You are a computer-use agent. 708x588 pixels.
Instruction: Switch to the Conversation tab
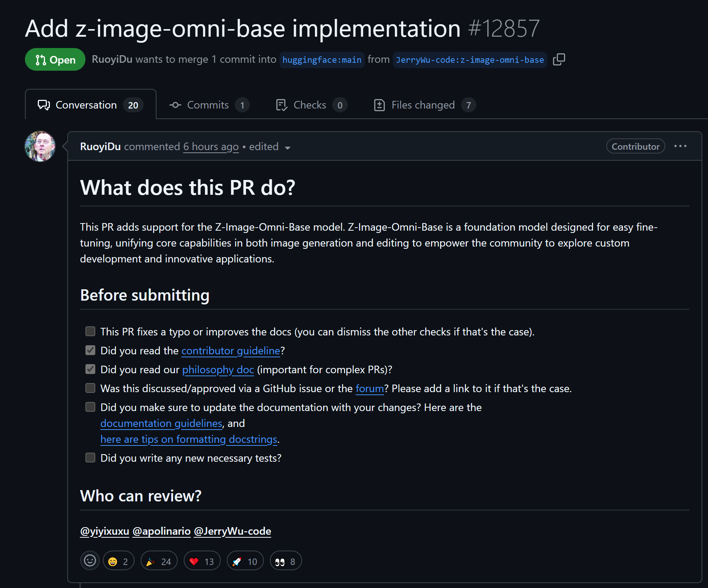(91, 105)
